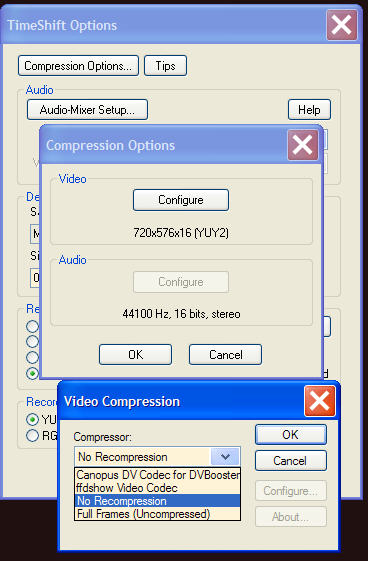Viewport: 368px width, 561px height.
Task: Close the TimeShift Options window
Action: tap(342, 25)
